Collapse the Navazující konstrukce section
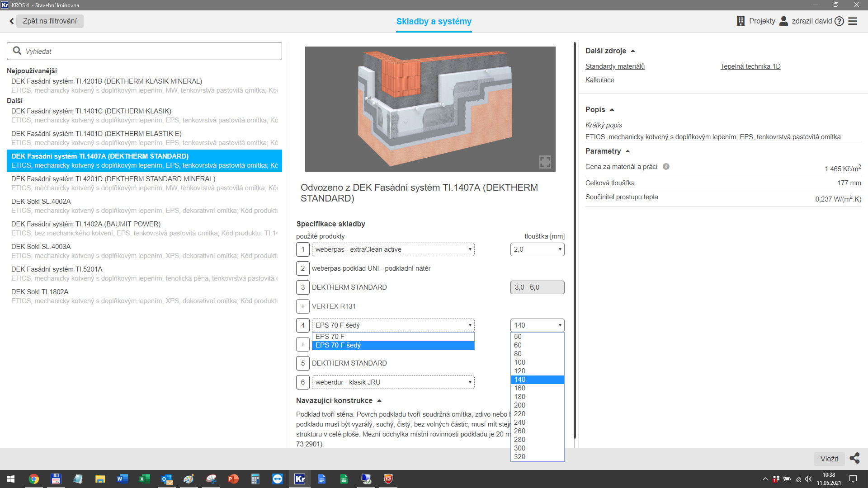 click(x=379, y=401)
